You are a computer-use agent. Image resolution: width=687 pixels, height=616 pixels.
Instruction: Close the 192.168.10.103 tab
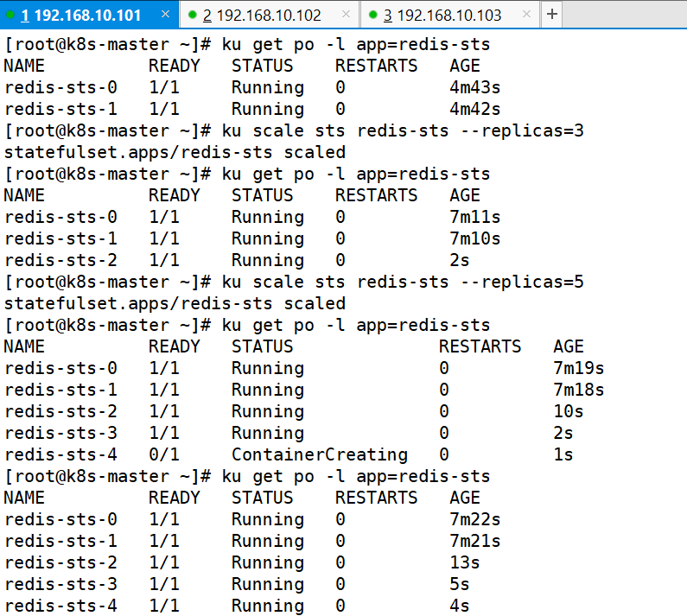tap(526, 15)
